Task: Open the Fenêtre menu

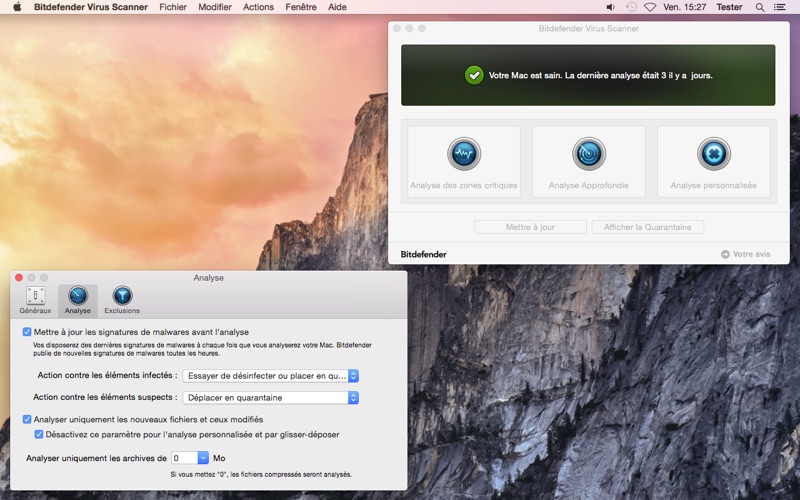Action: click(x=301, y=7)
